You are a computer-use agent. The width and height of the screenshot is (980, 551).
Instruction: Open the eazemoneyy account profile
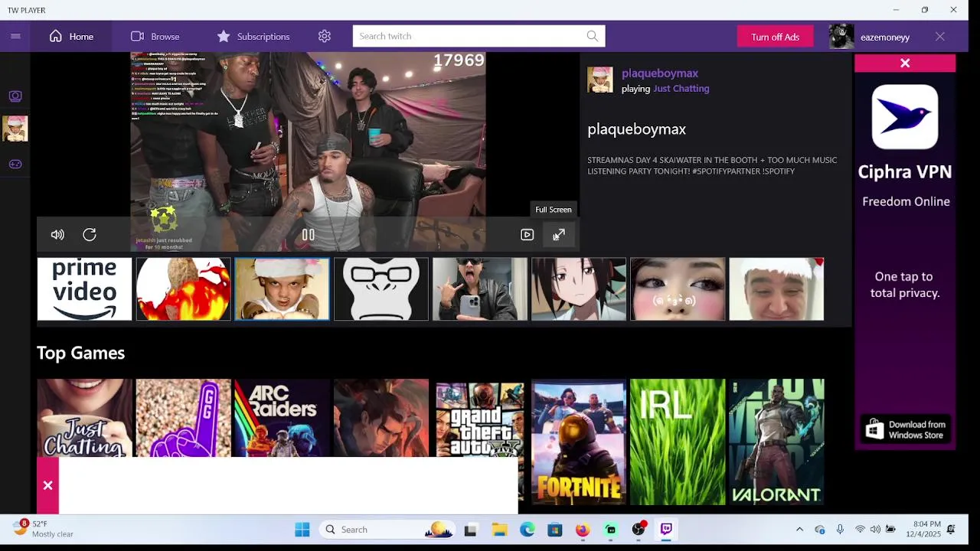(871, 37)
